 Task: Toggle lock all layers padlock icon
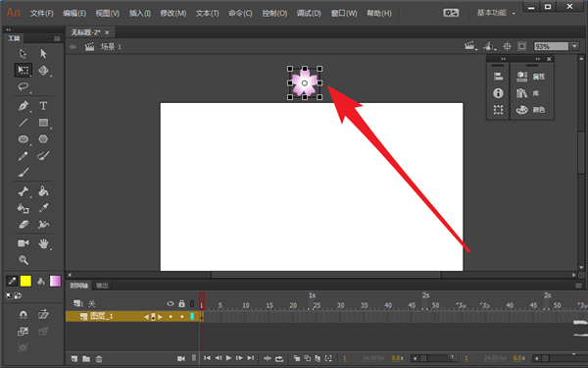182,303
